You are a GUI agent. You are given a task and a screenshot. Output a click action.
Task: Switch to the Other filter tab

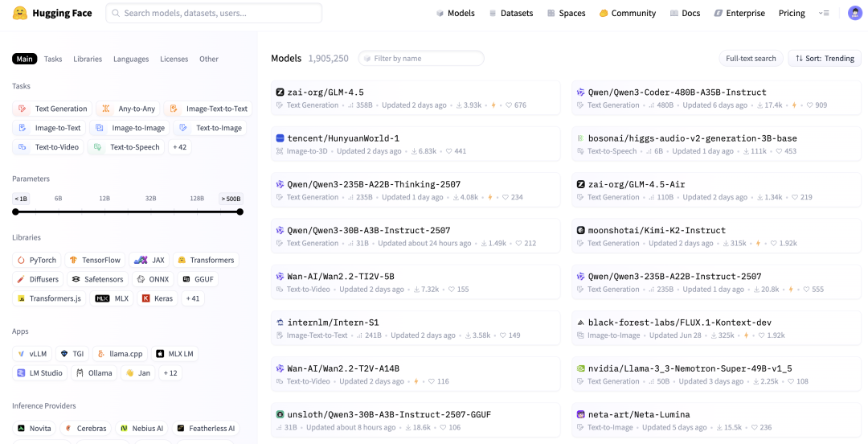[x=209, y=59]
